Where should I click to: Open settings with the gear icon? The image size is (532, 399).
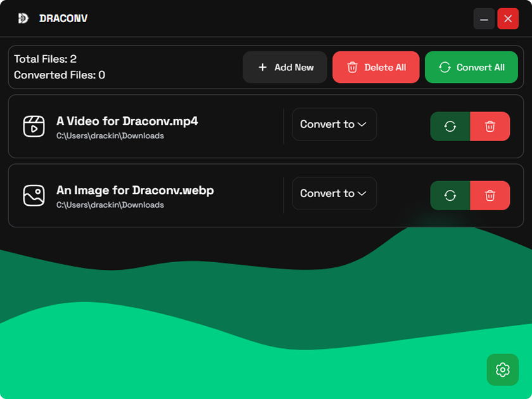[503, 370]
